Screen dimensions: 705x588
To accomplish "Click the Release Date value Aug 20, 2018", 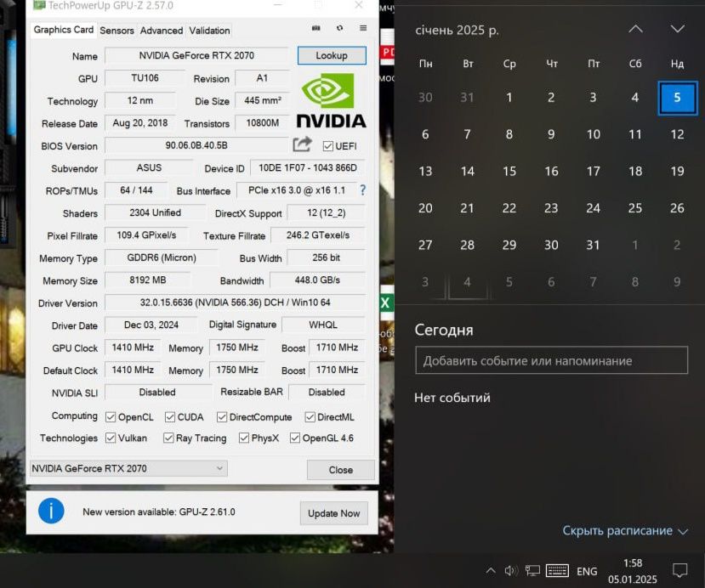I will [x=139, y=123].
